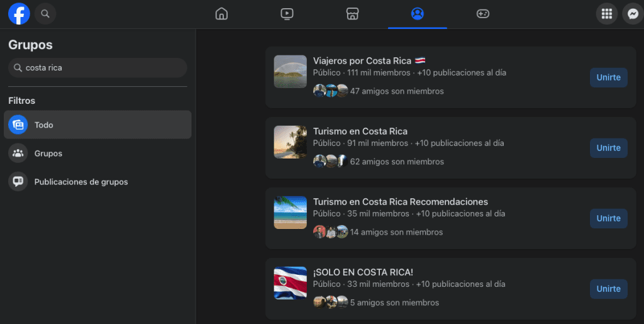Click the 'costa rica' group search field
The height and width of the screenshot is (324, 644).
tap(97, 68)
